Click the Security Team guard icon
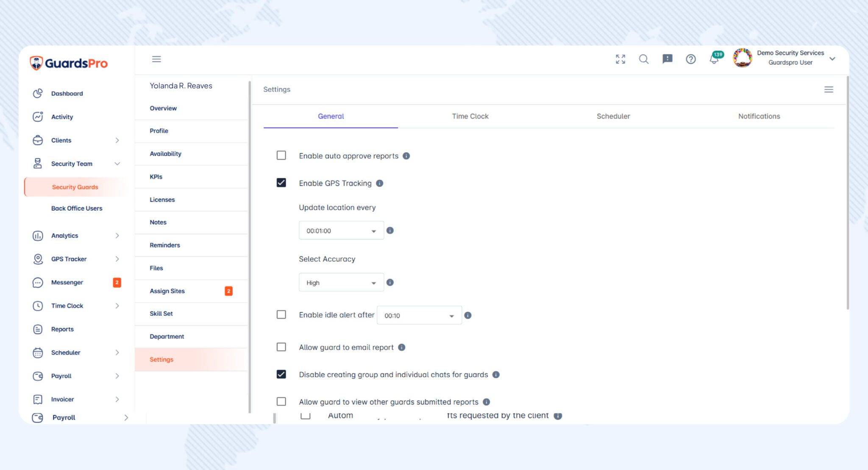Image resolution: width=868 pixels, height=470 pixels. (38, 164)
